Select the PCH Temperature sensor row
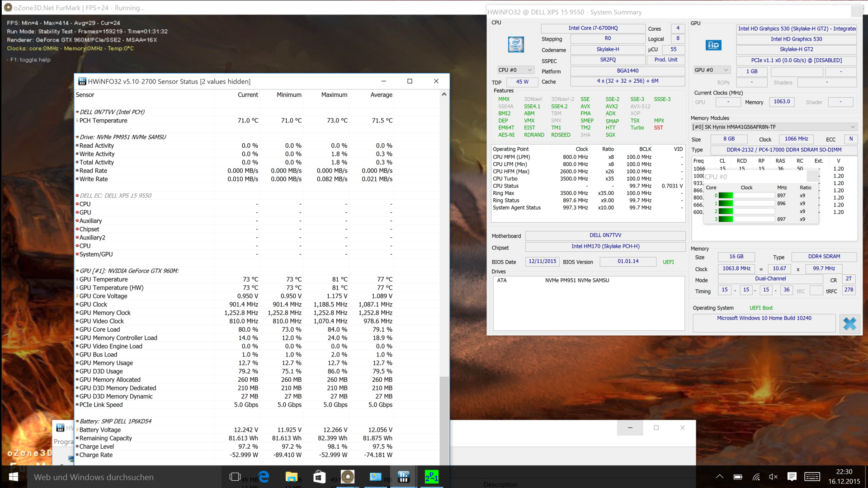This screenshot has height=488, width=868. (x=104, y=121)
